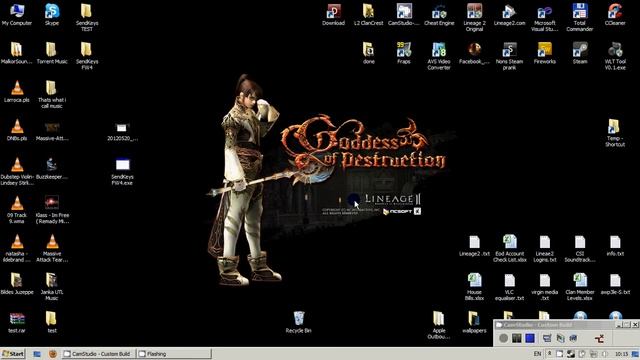Open the Lineae2 Logins.txt file
The width and height of the screenshot is (640, 360).
point(544,248)
